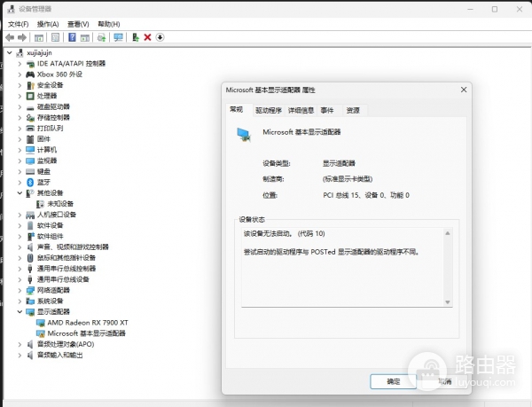Click the Disable device down-arrow icon
532x407 pixels.
coord(160,37)
